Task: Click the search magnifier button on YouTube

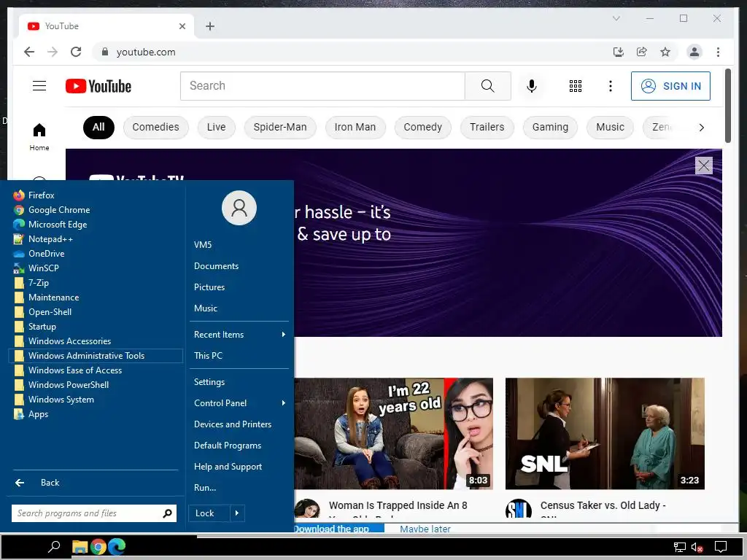Action: coord(487,86)
